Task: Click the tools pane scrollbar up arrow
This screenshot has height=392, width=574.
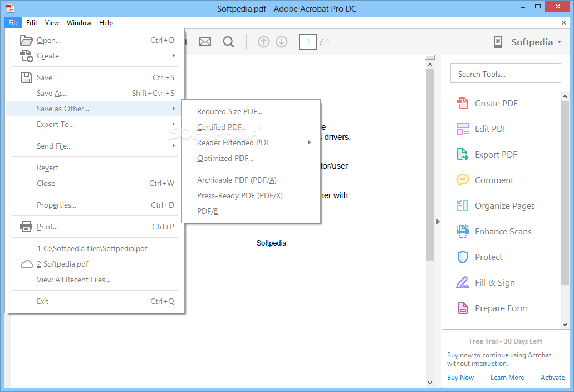Action: (565, 96)
